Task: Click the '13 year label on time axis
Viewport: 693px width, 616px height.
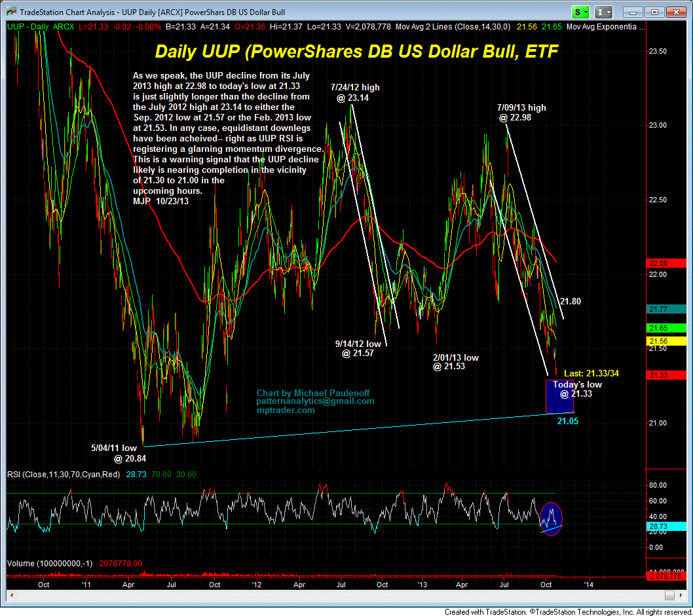Action: (422, 585)
